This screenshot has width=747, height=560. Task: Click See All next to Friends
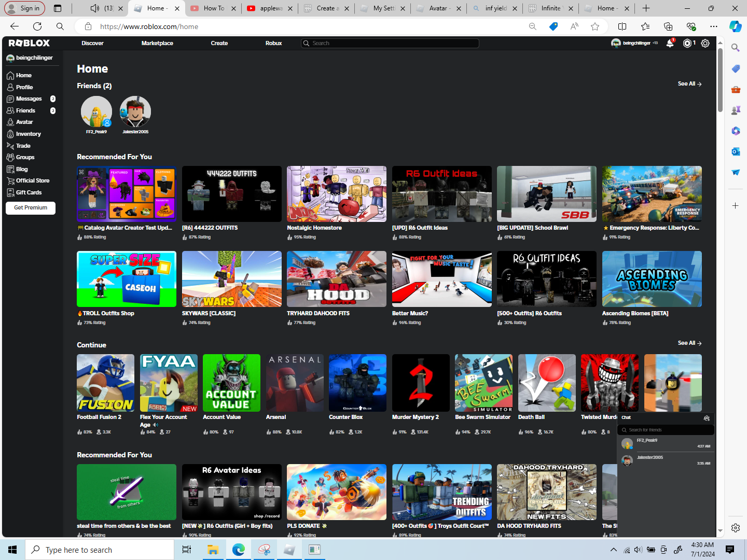[x=689, y=84]
